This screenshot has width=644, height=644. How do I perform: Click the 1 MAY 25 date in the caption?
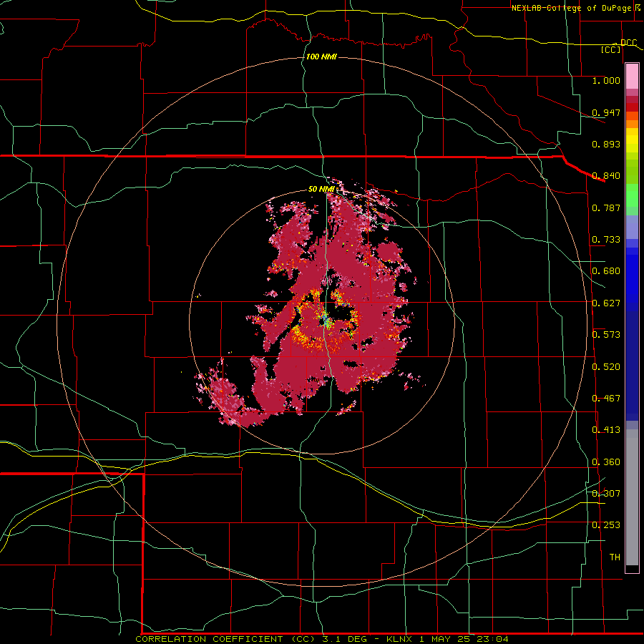(x=444, y=639)
